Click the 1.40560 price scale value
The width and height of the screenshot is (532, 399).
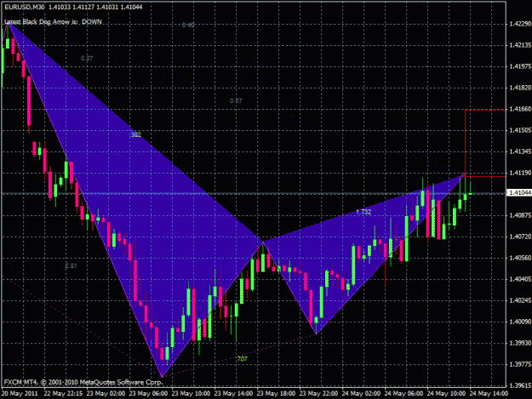pos(520,258)
